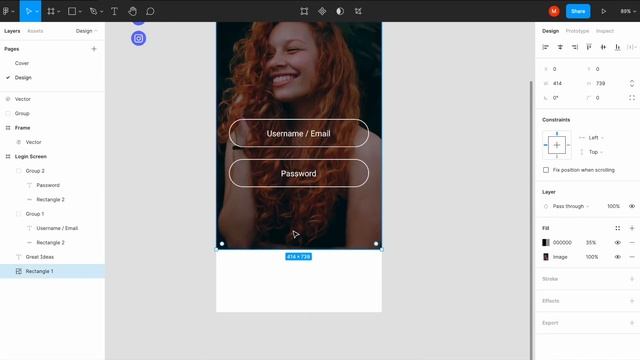Select the Group 2 layer
640x360 pixels.
coord(52,171)
